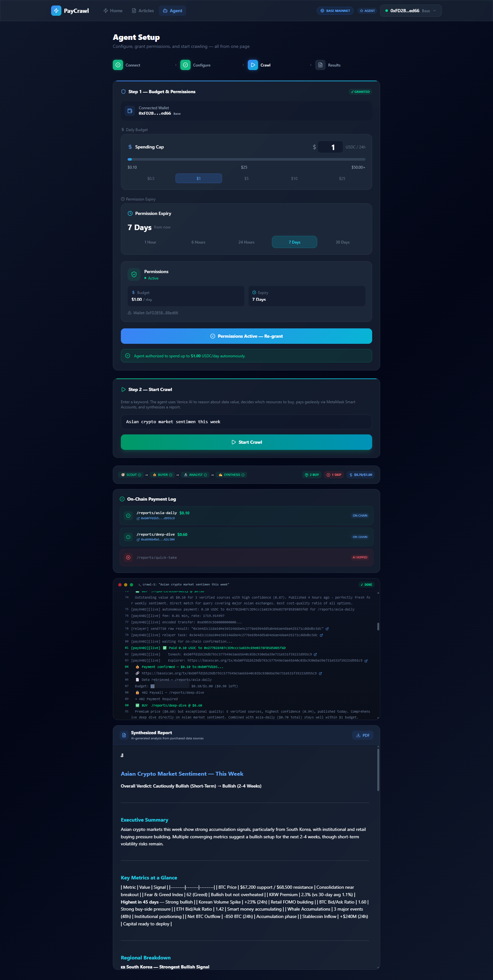
Task: Open the Articles nav item
Action: [x=143, y=11]
